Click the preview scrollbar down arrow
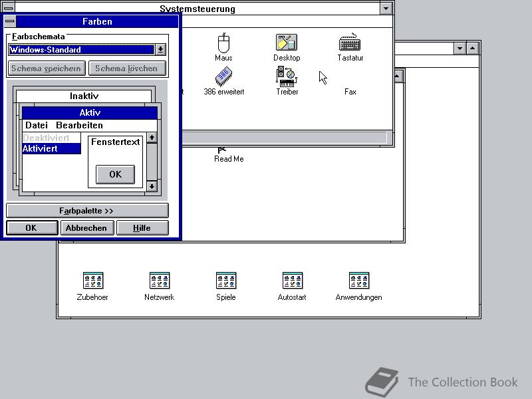Image resolution: width=532 pixels, height=399 pixels. click(x=152, y=186)
